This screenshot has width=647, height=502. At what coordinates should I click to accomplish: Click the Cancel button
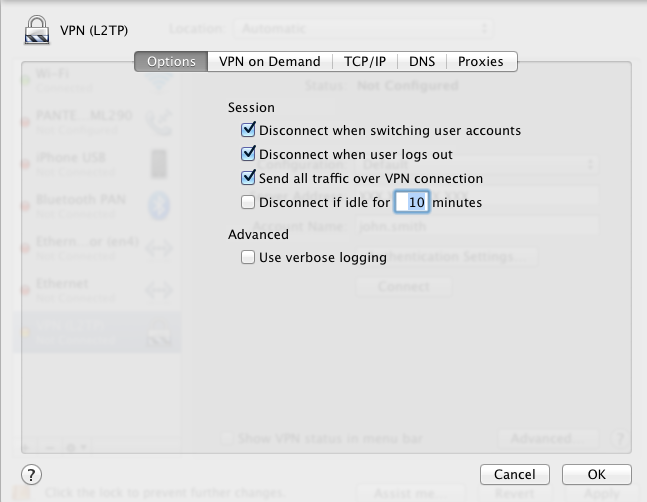pos(515,474)
